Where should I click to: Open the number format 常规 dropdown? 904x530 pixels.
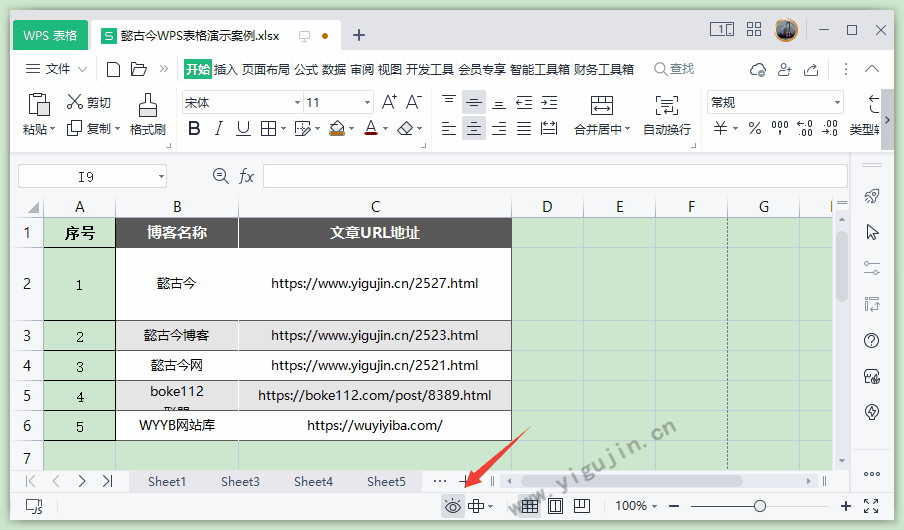[837, 103]
